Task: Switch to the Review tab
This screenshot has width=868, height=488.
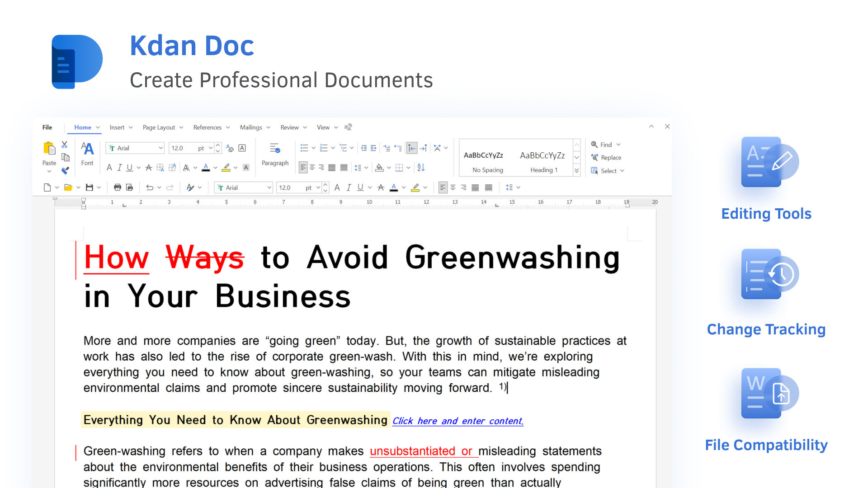Action: point(289,127)
